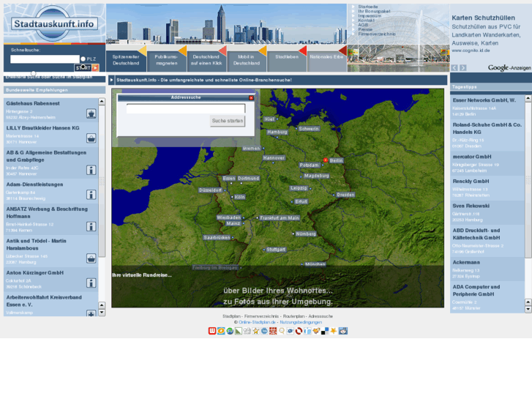The image size is (532, 399).
Task: Select Hamburg label on the map
Action: coord(277,132)
